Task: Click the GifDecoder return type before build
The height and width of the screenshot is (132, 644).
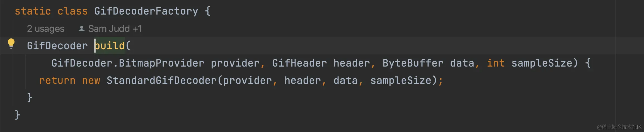Action: point(57,46)
